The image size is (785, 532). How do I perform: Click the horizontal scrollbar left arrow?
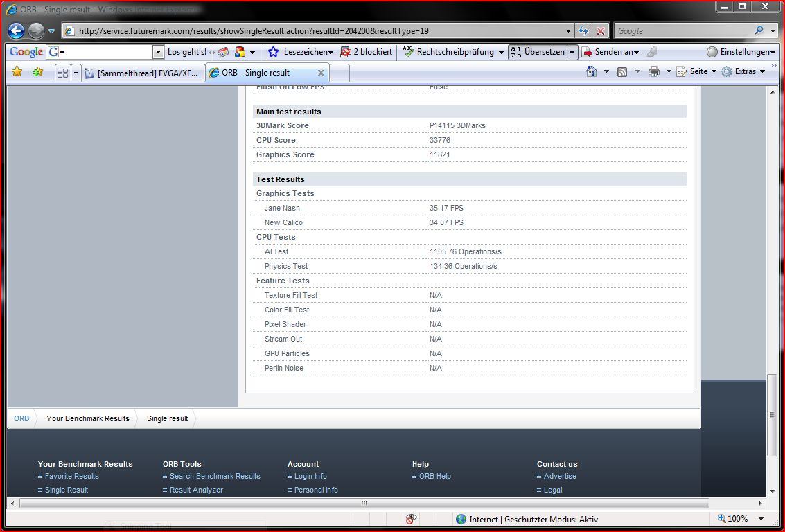point(12,503)
